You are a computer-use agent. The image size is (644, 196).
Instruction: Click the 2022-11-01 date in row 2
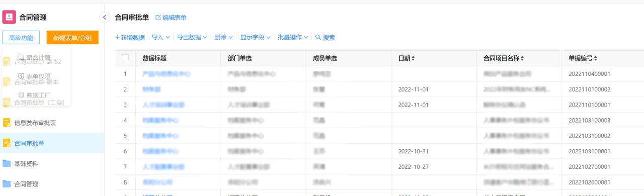click(x=413, y=89)
